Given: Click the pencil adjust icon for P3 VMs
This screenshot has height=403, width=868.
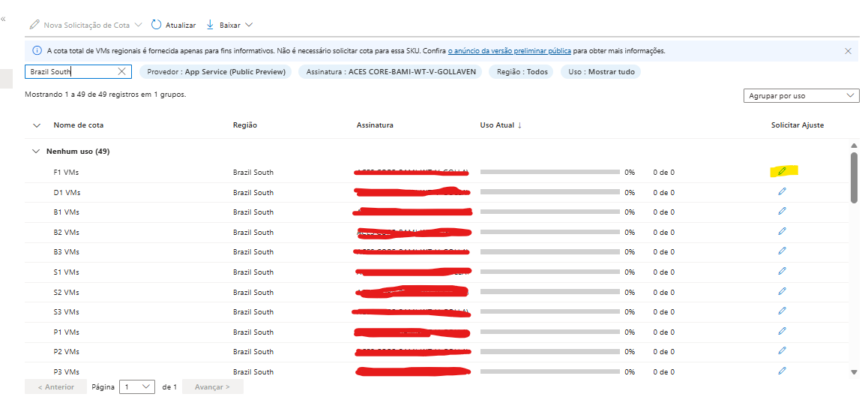Looking at the screenshot, I should 782,370.
